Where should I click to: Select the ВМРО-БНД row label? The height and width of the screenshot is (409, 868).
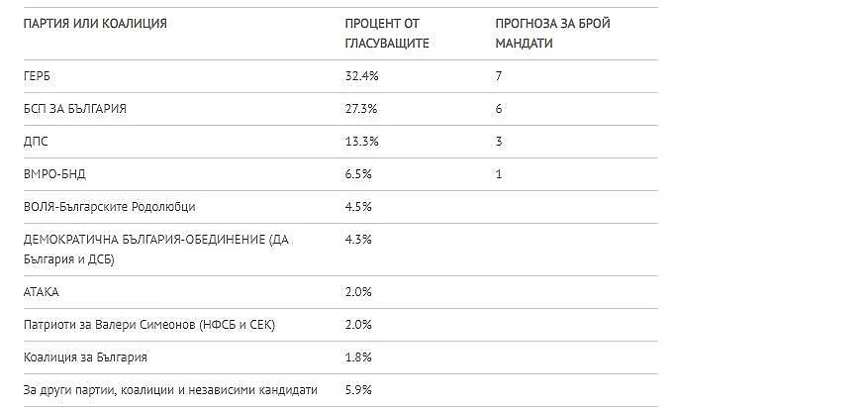[x=52, y=174]
